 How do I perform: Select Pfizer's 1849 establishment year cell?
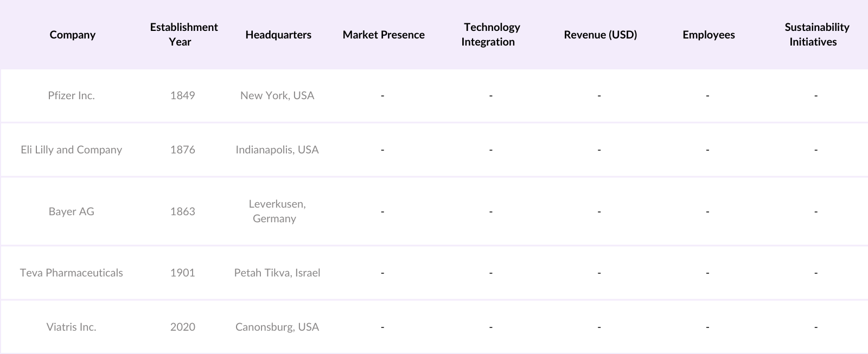[182, 95]
